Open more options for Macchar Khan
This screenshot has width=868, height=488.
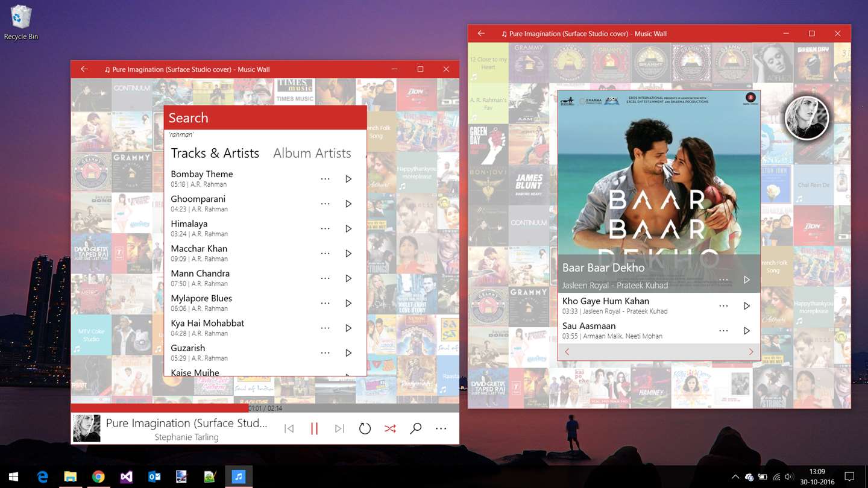point(325,254)
